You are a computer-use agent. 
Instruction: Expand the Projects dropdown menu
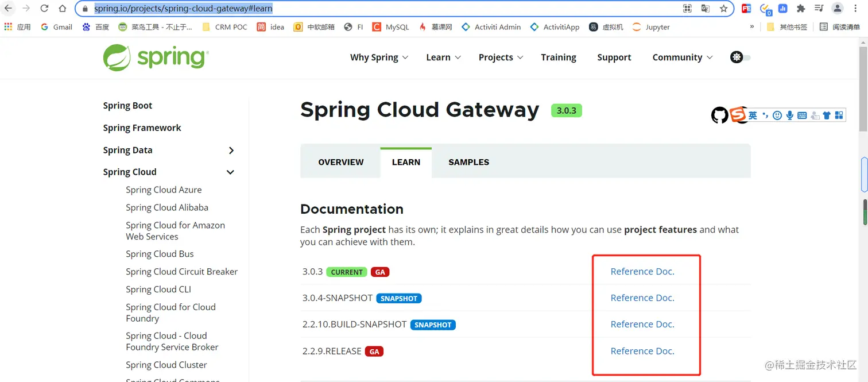point(501,57)
